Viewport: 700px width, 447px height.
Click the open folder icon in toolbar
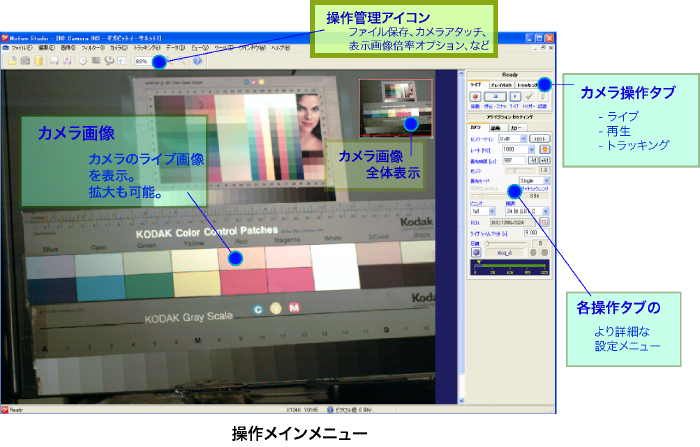pyautogui.click(x=12, y=61)
